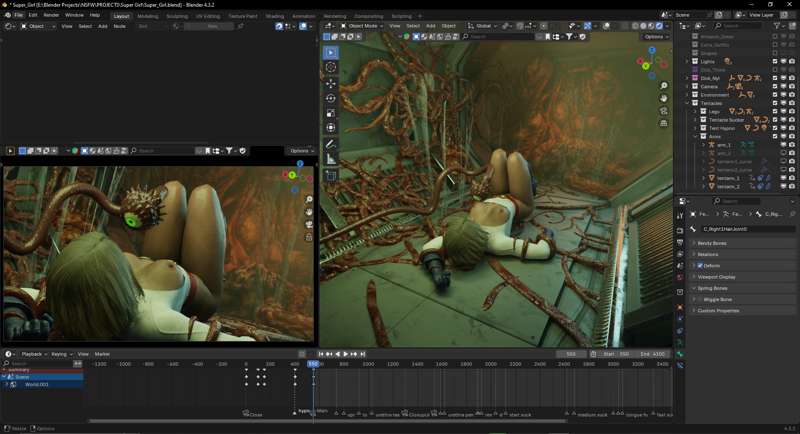
Task: Expand the Bendy Bones panel
Action: (711, 243)
